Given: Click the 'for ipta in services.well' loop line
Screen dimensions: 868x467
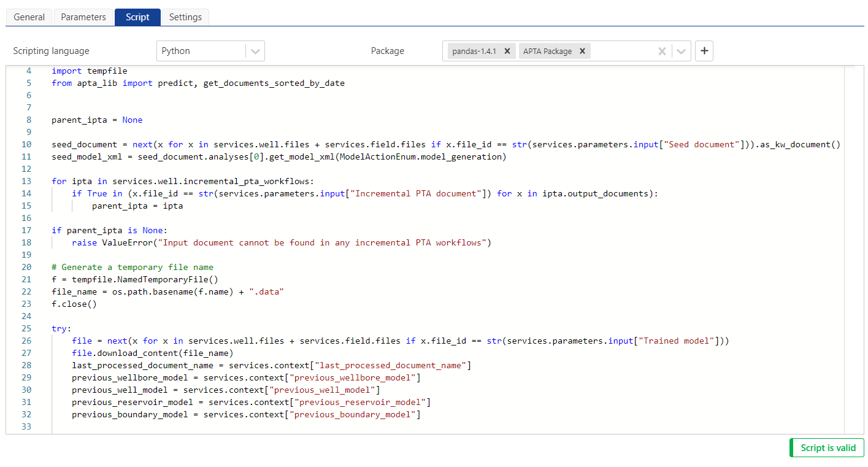Looking at the screenshot, I should click(183, 182).
